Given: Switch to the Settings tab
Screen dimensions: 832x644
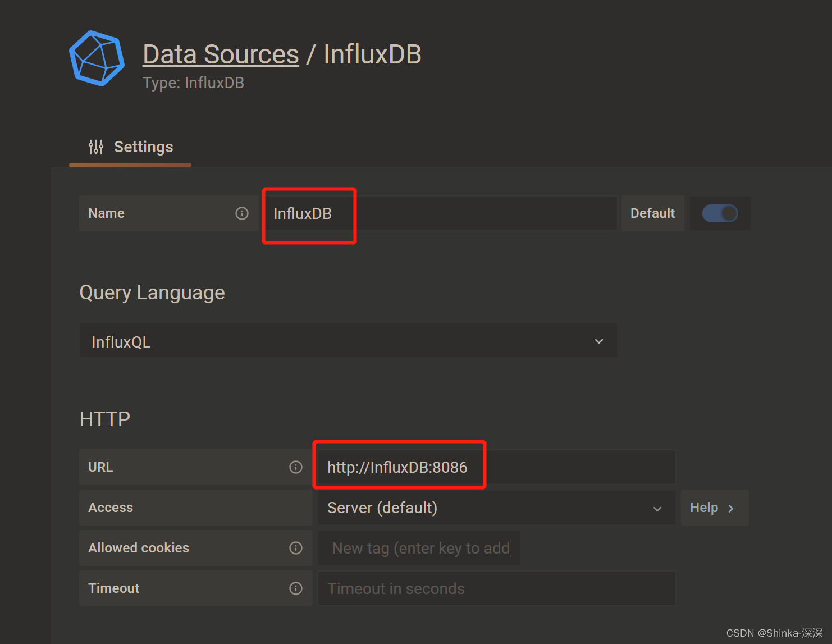Looking at the screenshot, I should click(x=130, y=147).
